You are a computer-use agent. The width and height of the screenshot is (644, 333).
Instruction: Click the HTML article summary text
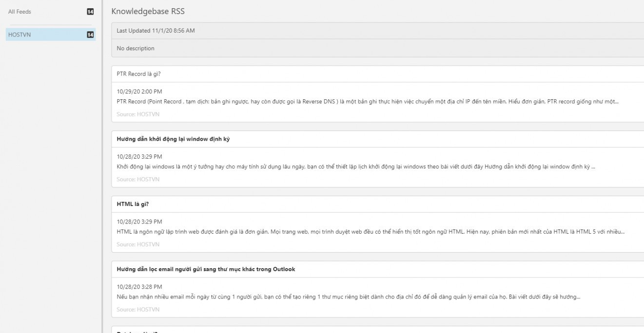pyautogui.click(x=371, y=231)
